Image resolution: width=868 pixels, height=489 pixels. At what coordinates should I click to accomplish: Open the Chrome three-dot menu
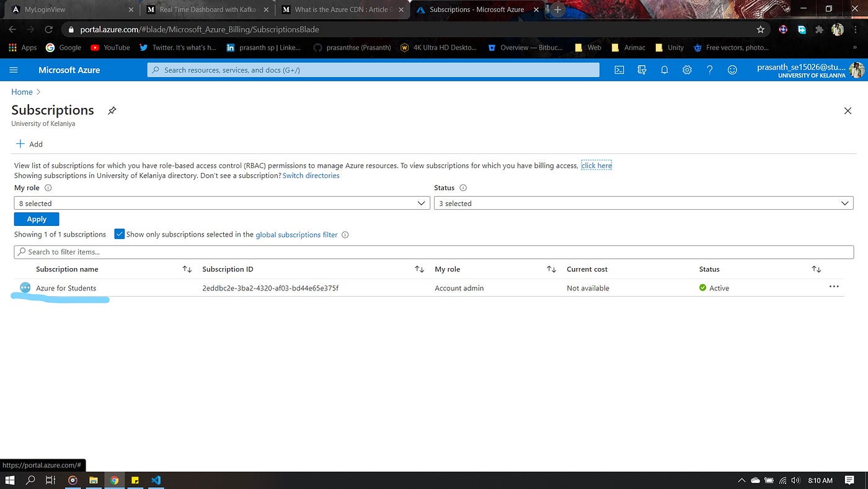point(856,29)
